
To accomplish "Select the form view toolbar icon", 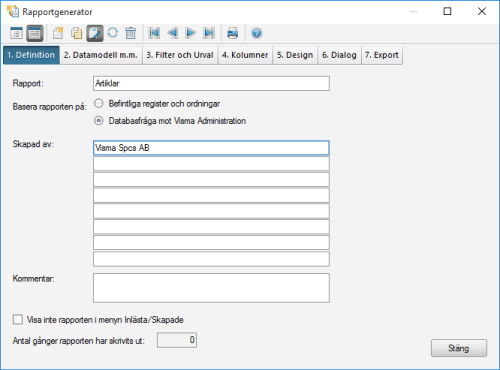I will [35, 33].
